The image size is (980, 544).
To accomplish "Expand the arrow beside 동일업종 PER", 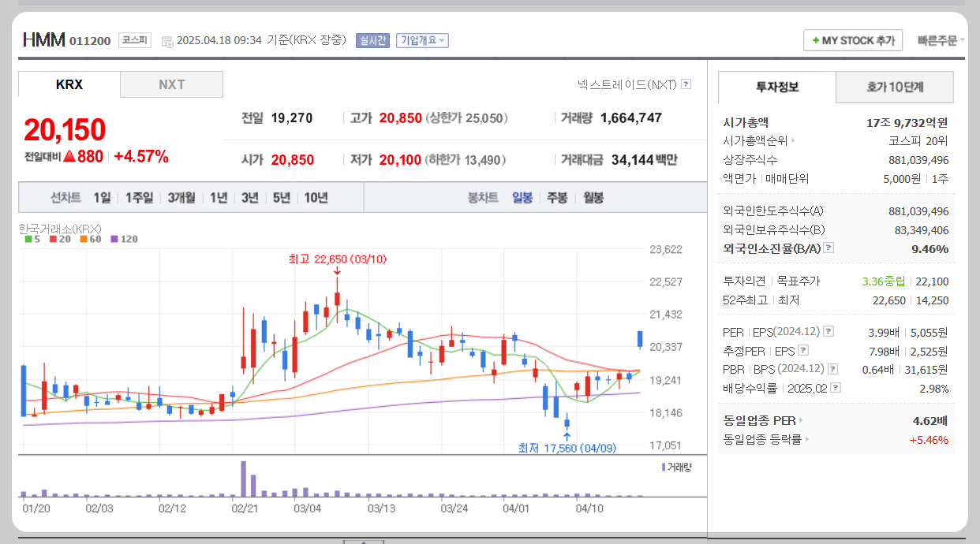I will [801, 420].
